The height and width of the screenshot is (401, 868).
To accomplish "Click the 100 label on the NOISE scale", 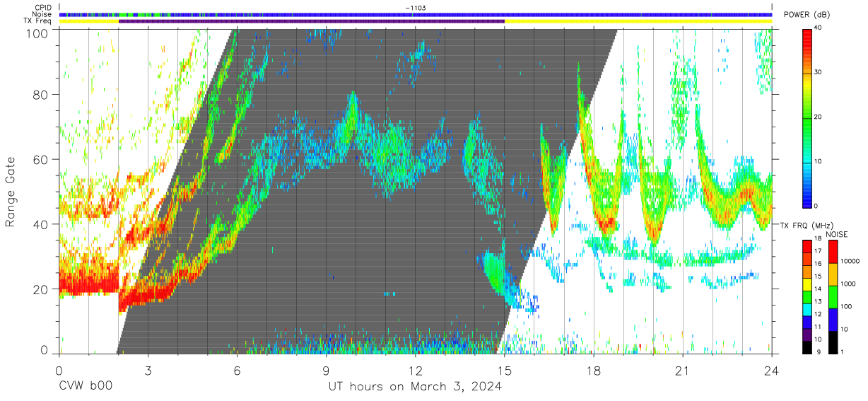I will click(x=847, y=307).
